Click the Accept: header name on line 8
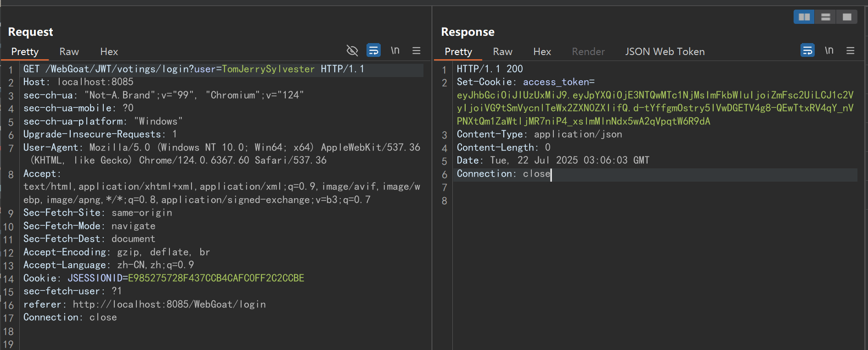 pos(42,173)
